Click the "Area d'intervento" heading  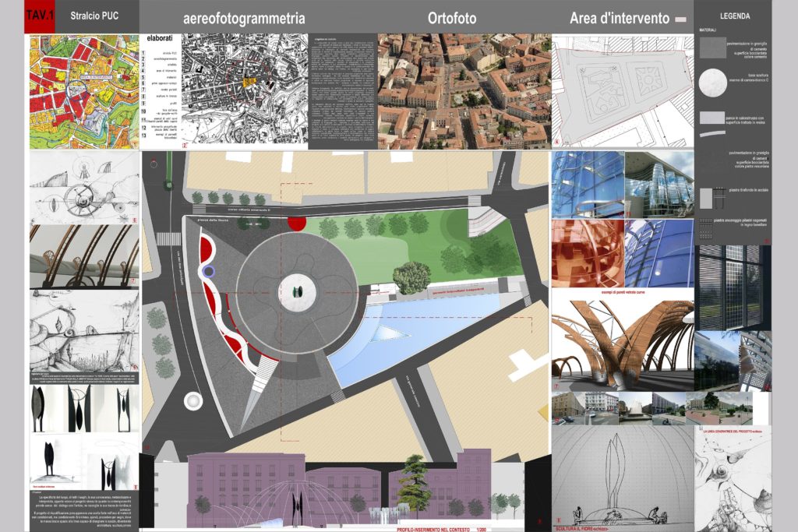620,19
